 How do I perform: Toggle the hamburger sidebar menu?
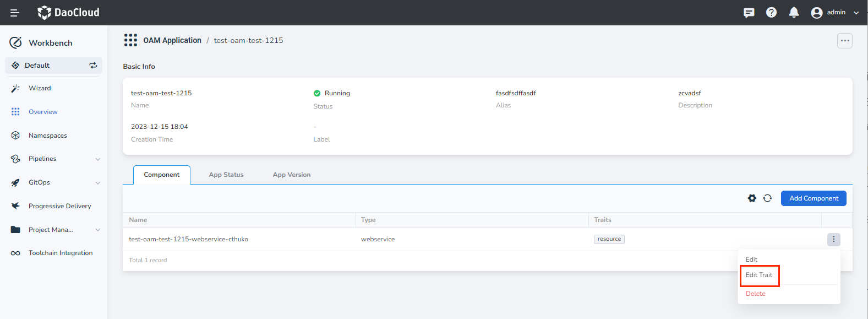[14, 13]
